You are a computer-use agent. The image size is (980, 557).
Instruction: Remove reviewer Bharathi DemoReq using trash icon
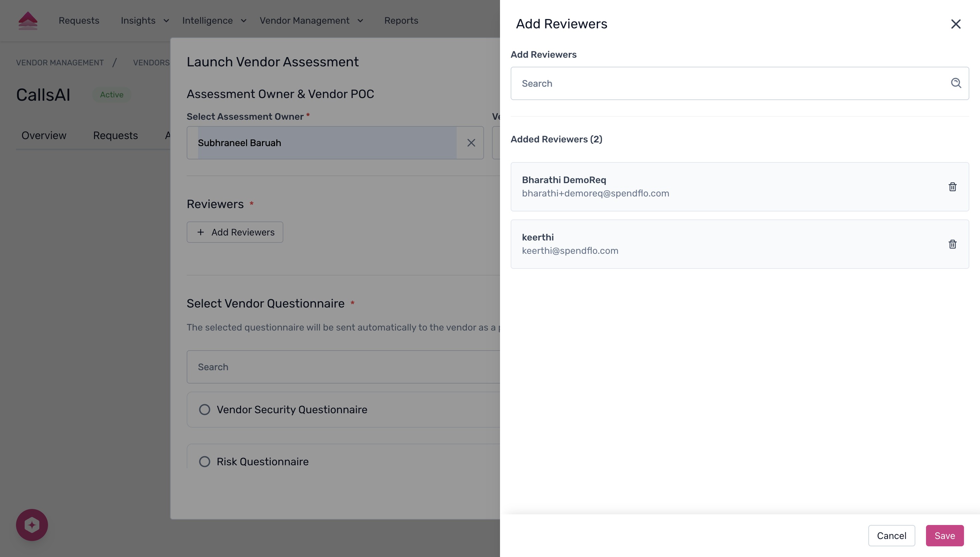tap(952, 187)
